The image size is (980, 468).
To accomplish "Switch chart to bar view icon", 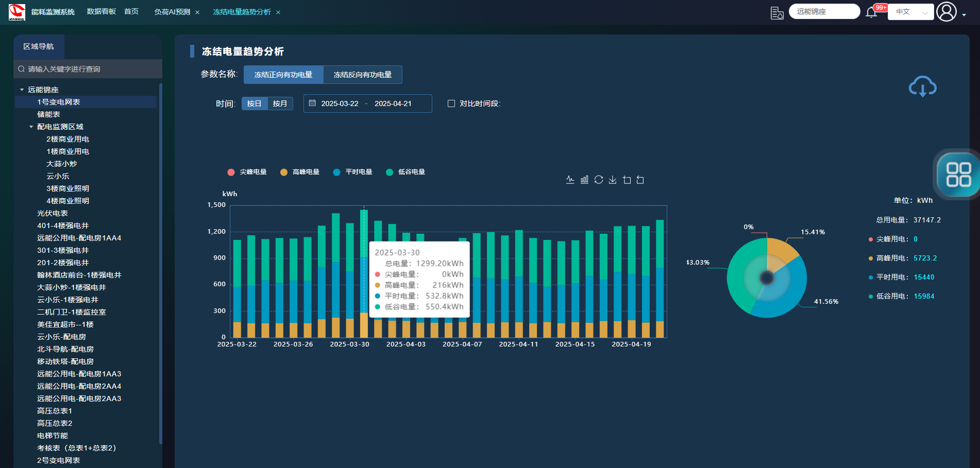I will 584,180.
